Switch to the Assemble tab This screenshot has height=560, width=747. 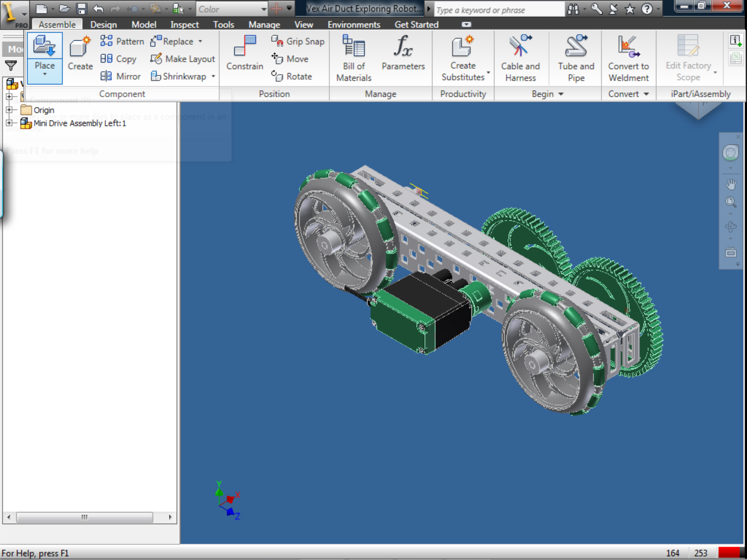57,25
